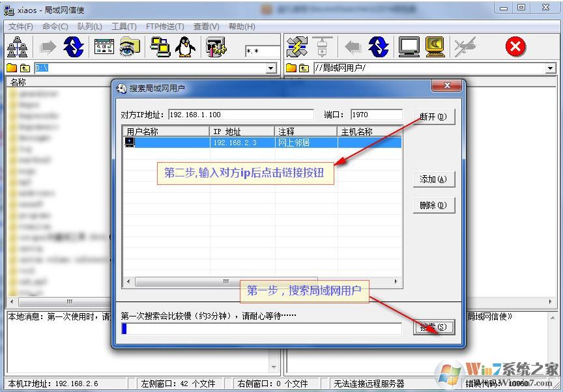Open the hammer-and-gear settings icon
The width and height of the screenshot is (563, 392).
[216, 47]
